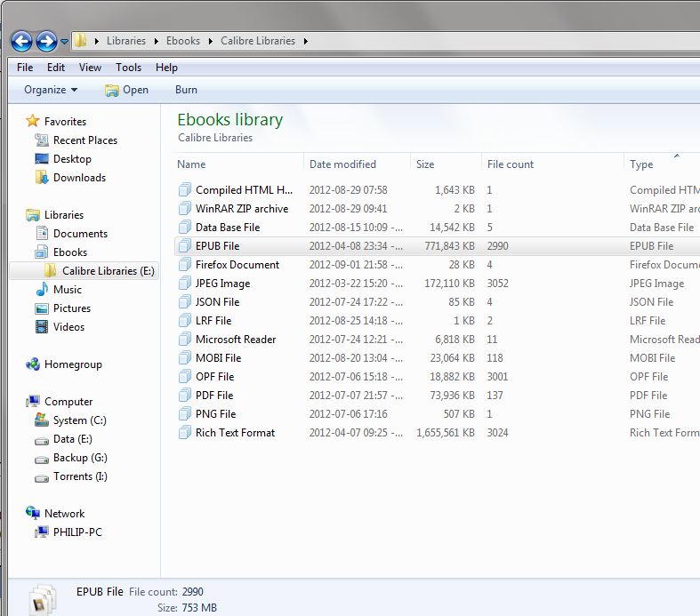Click the EPUB File stack icon

185,246
